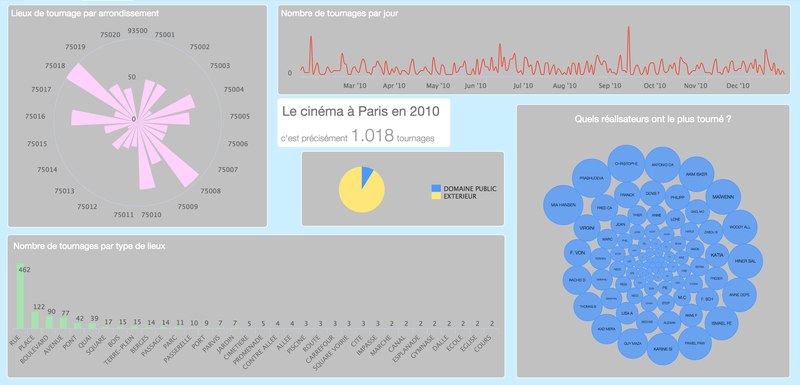Click the GUY MAZA bubble

pos(632,344)
